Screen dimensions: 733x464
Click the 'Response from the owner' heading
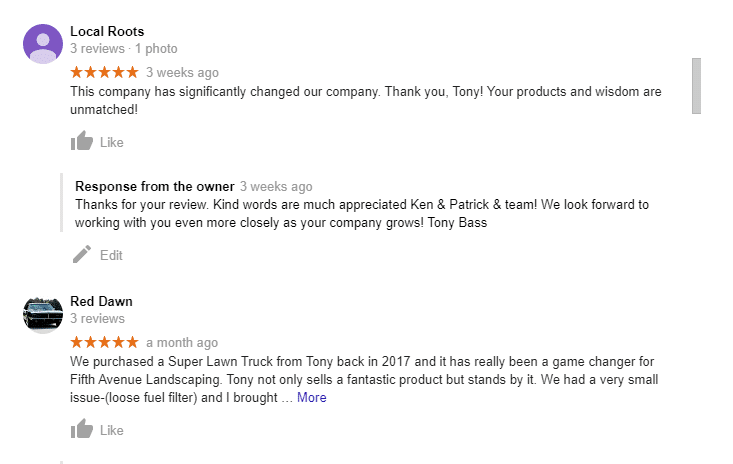155,186
